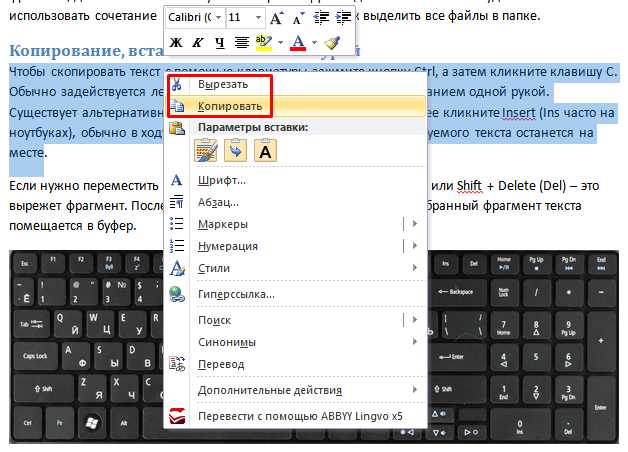Click the Копирование heading text
The height and width of the screenshot is (452, 628).
(64, 50)
